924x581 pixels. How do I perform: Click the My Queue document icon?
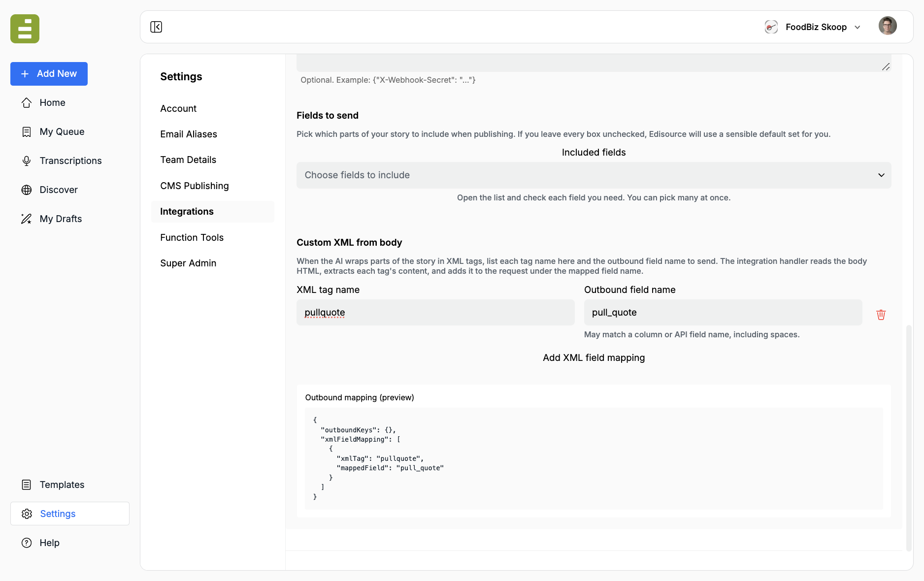click(27, 131)
